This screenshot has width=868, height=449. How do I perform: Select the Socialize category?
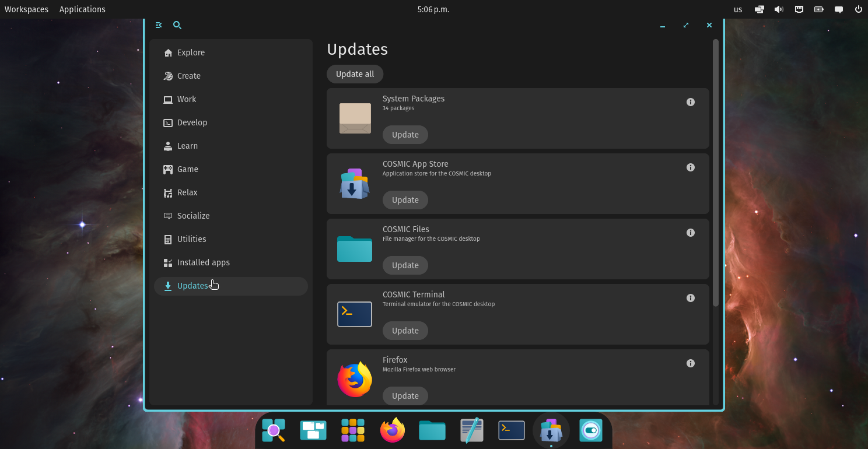pyautogui.click(x=231, y=216)
